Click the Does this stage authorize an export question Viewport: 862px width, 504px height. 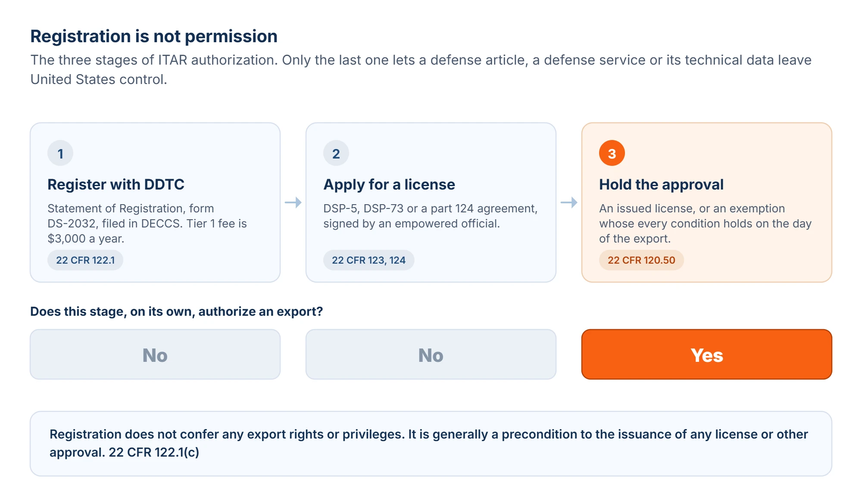pos(176,311)
